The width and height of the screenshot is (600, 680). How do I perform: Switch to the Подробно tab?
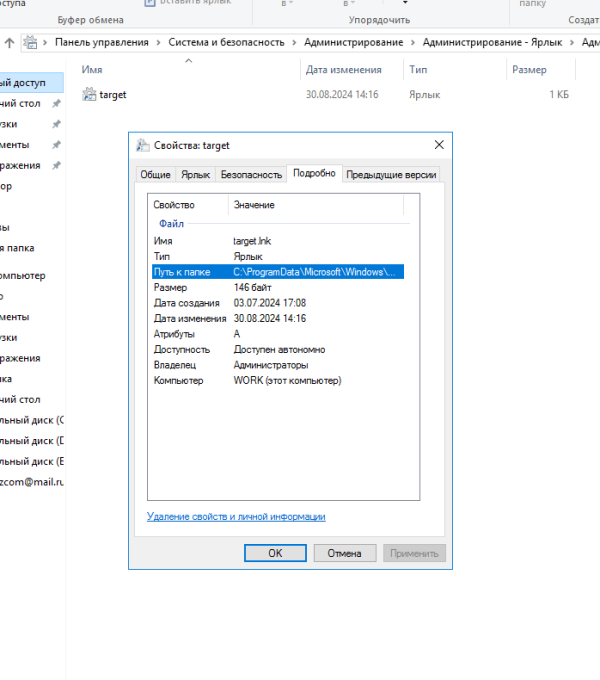coord(314,173)
